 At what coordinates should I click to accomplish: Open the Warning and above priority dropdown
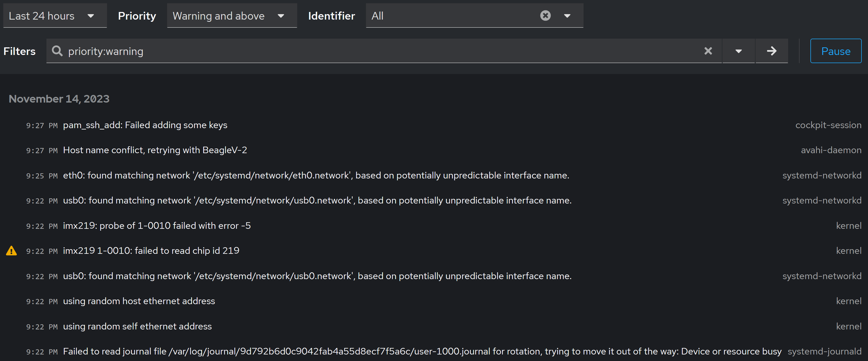coord(232,16)
